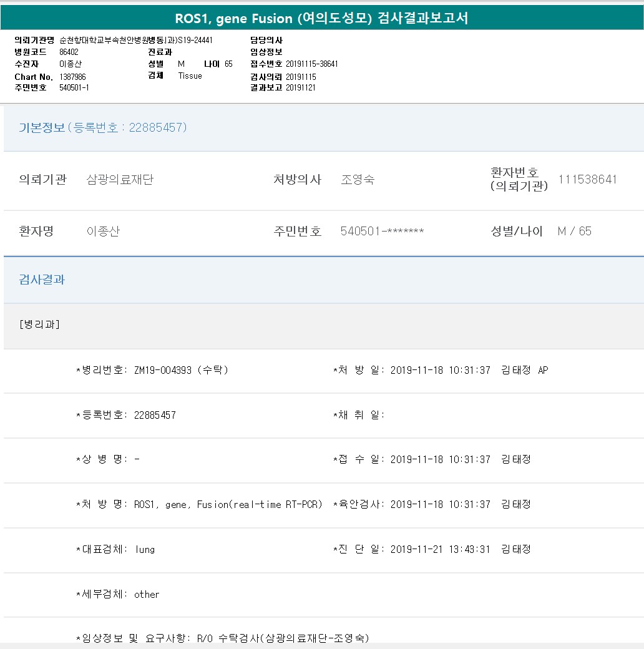Click the masked 주민번호 540501-*******
The height and width of the screenshot is (649, 644).
pyautogui.click(x=382, y=232)
